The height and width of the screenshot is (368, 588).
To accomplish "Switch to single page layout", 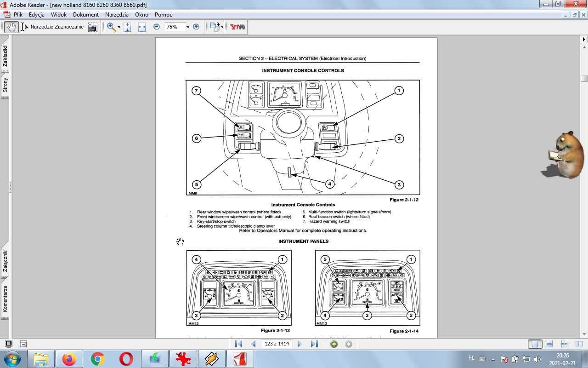I will (535, 344).
